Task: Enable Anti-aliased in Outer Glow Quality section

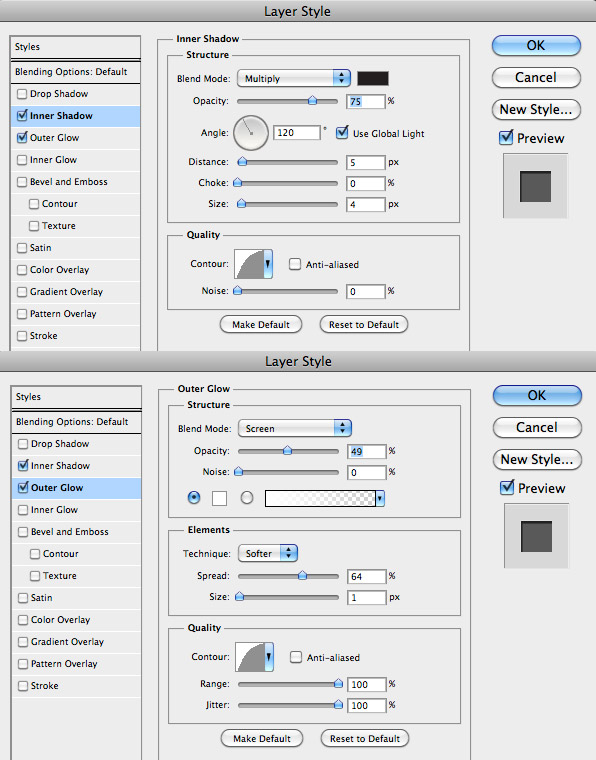Action: (x=296, y=657)
